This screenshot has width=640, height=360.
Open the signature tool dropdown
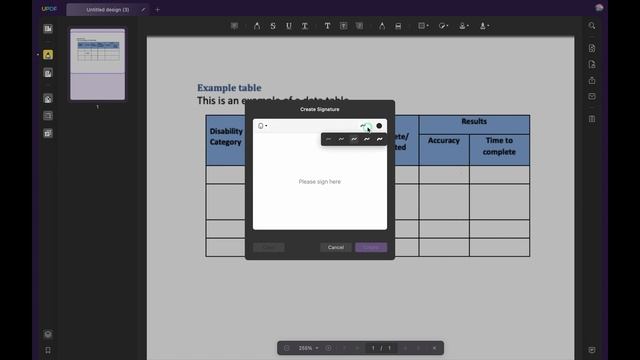click(x=484, y=26)
